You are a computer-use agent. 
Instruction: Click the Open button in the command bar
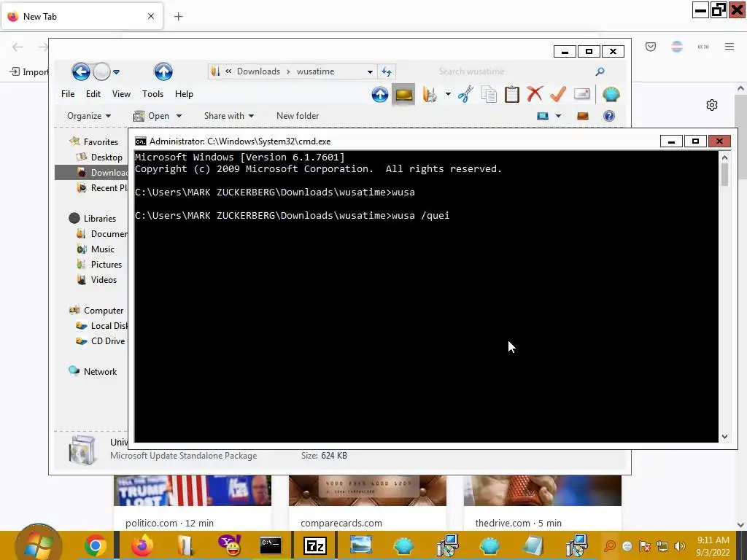[x=152, y=116]
